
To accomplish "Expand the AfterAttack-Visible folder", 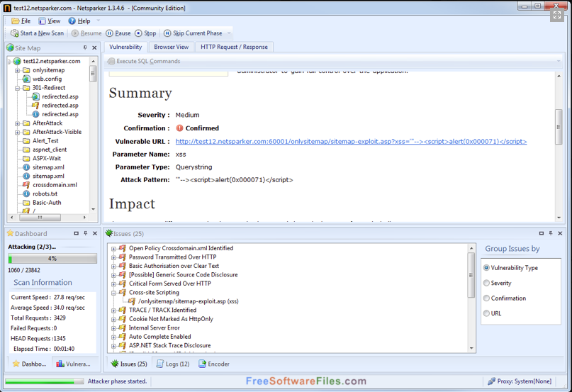I will (17, 132).
